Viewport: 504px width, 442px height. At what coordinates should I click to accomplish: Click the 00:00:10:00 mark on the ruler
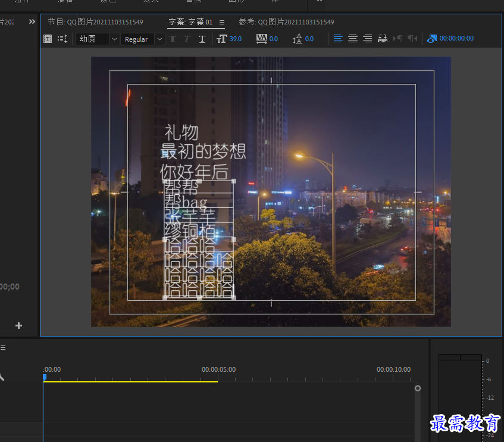click(393, 369)
